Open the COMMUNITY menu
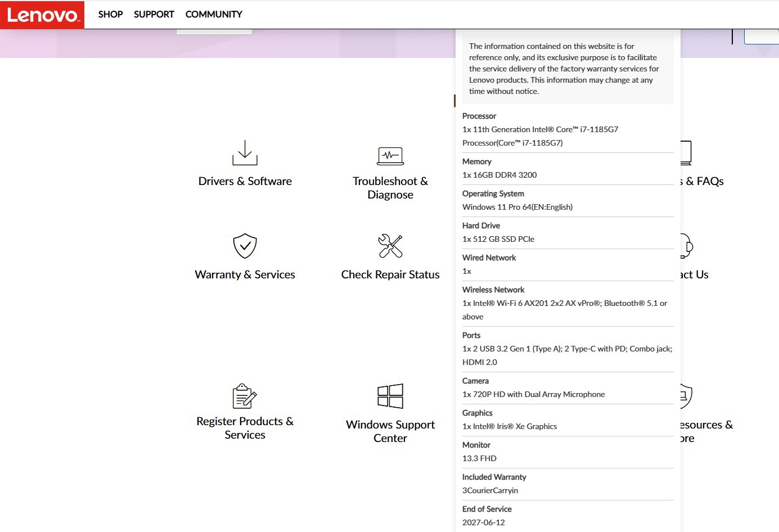The width and height of the screenshot is (779, 532). [x=214, y=15]
